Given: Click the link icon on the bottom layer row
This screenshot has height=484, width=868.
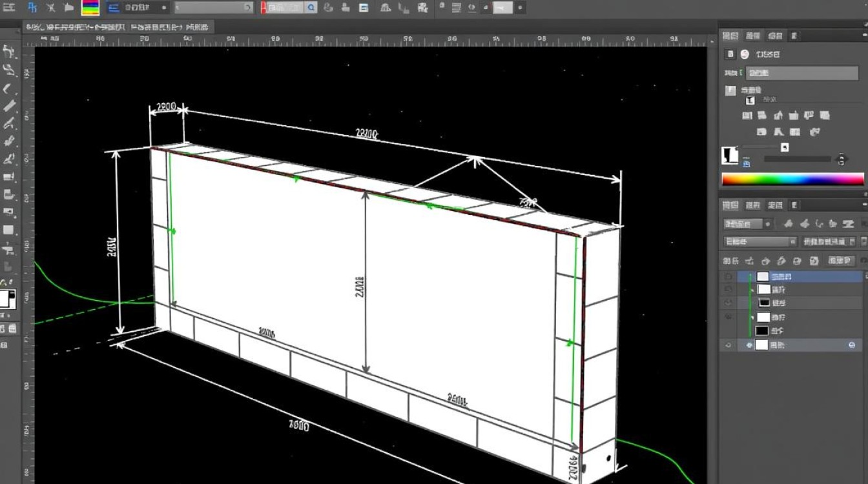Looking at the screenshot, I should [x=749, y=345].
